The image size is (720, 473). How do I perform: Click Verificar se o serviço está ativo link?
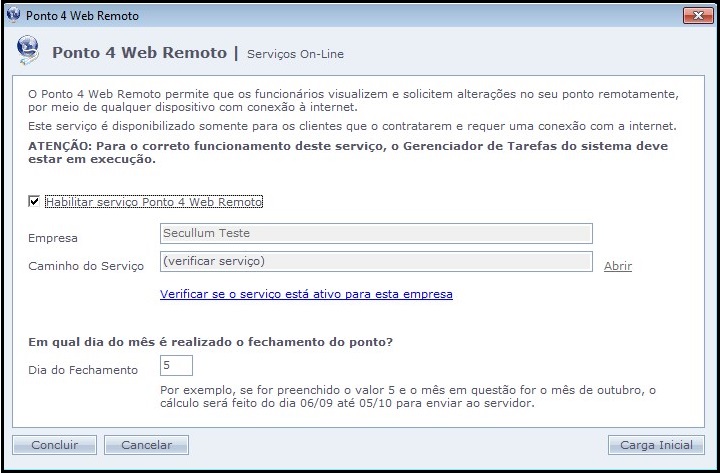pos(306,294)
